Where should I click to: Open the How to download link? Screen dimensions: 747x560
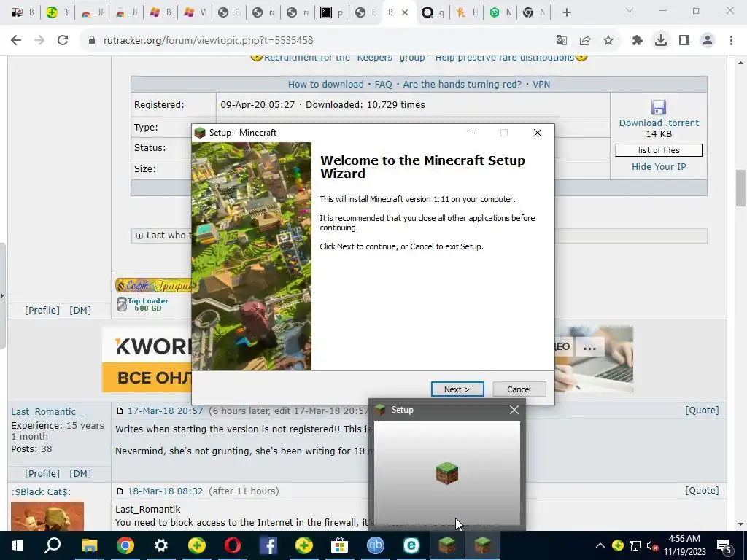(326, 85)
